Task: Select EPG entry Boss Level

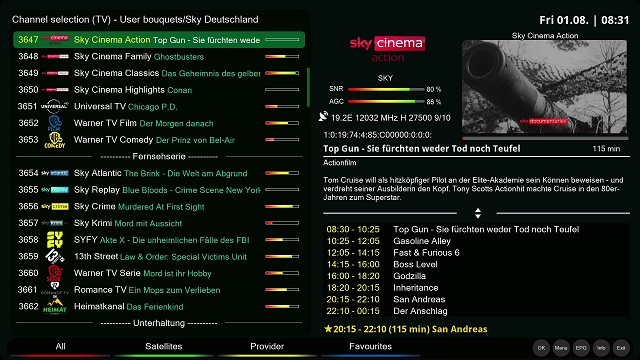Action: 476,264
